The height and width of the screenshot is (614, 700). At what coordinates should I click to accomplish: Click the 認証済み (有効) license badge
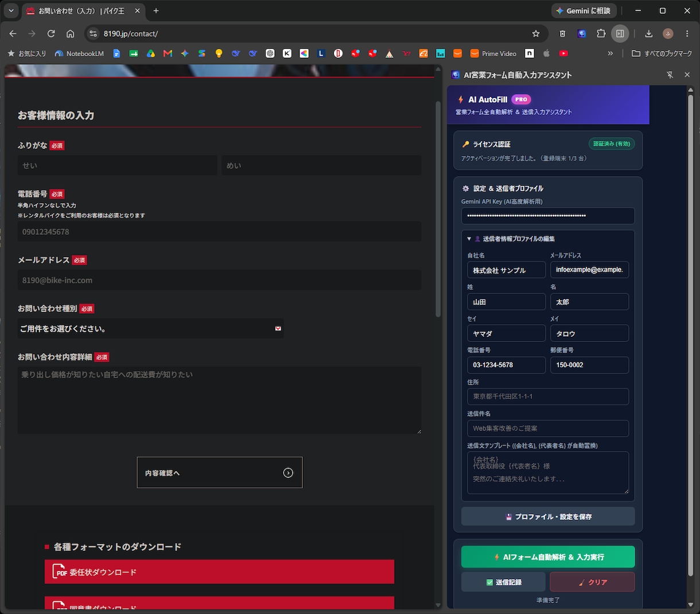point(612,144)
